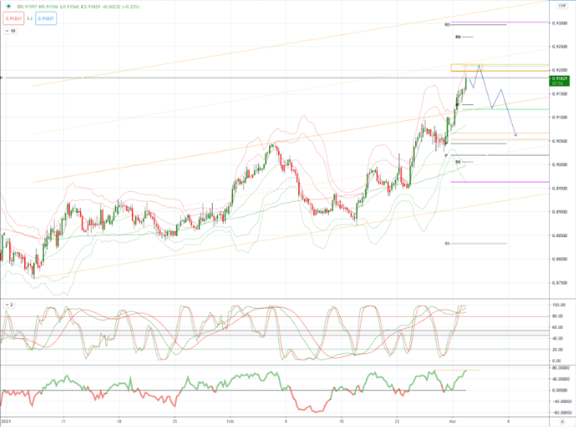Click the Mar date label on time axis

(452, 421)
